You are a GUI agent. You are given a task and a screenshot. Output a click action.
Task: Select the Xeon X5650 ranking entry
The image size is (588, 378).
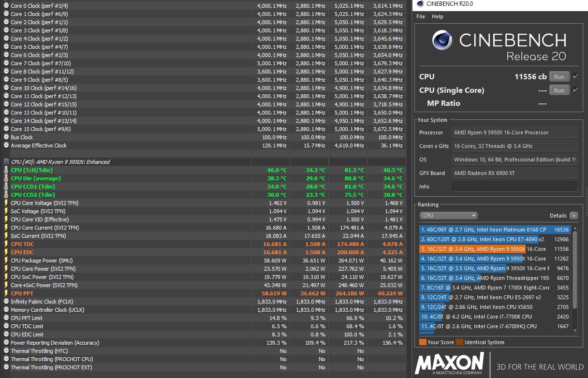[x=495, y=307]
